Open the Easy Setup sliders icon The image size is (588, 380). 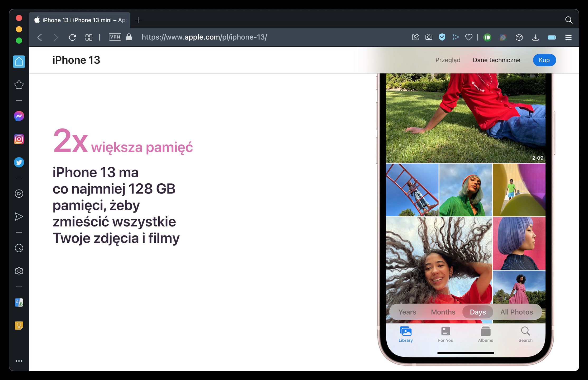point(568,37)
